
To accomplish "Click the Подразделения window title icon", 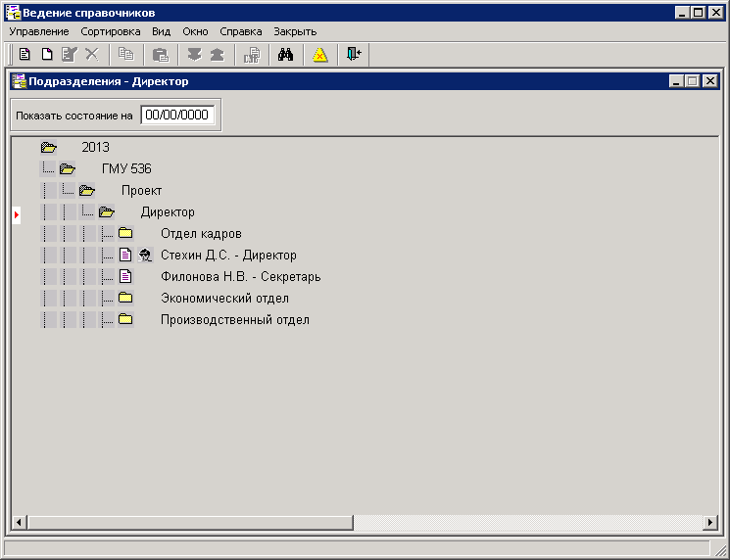I will click(19, 81).
